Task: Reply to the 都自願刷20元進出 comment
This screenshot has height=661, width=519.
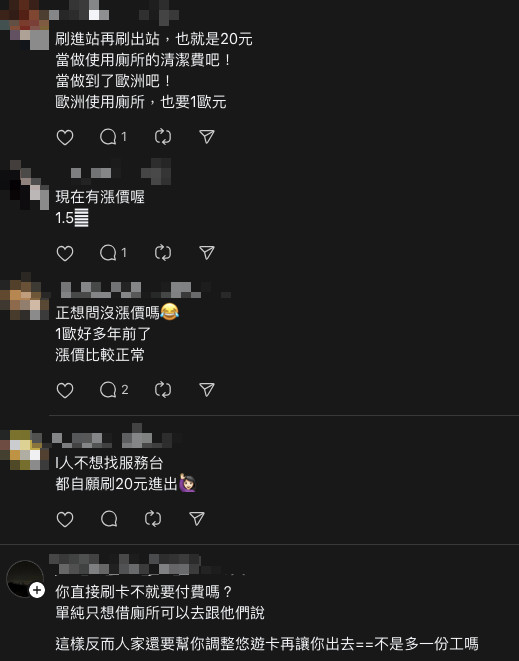Action: click(109, 519)
